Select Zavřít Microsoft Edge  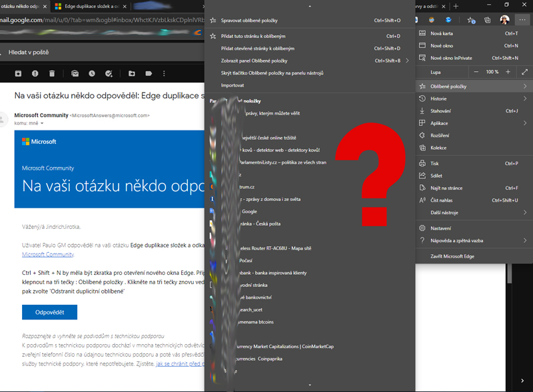(474, 256)
